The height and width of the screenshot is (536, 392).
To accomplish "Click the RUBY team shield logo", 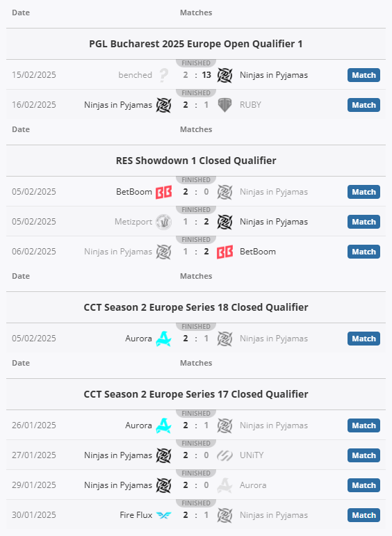I will click(x=225, y=105).
